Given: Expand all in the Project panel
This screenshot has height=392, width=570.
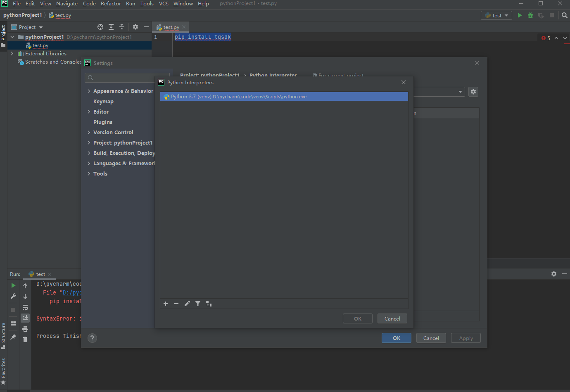Looking at the screenshot, I should tap(111, 27).
